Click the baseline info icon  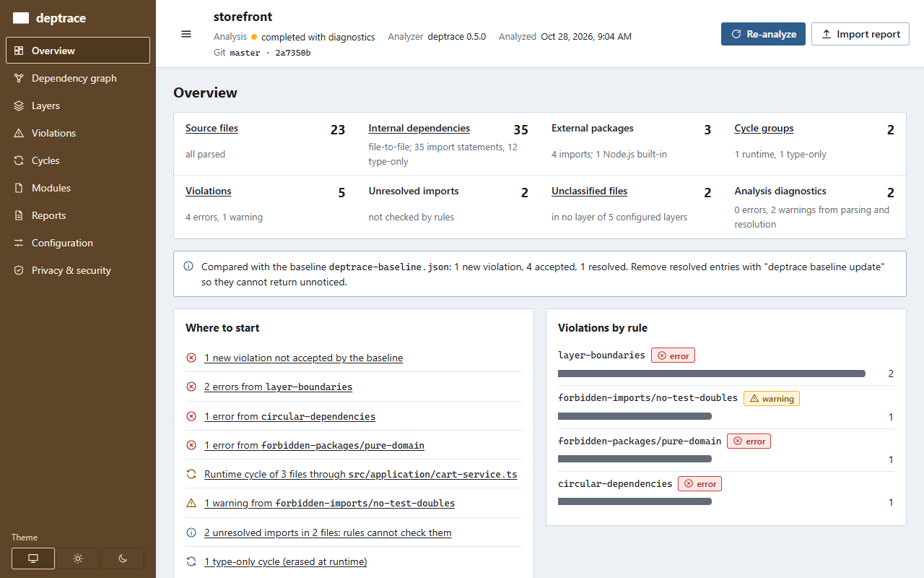[189, 267]
